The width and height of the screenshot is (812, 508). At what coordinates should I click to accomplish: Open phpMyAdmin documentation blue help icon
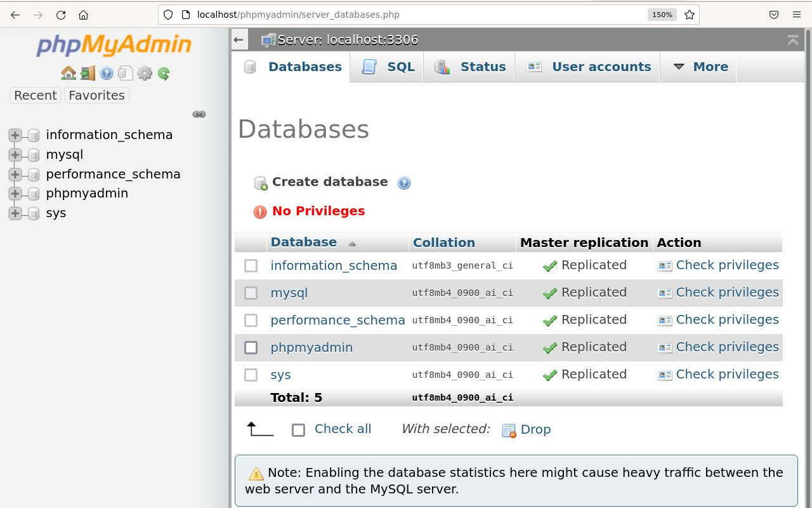[107, 73]
